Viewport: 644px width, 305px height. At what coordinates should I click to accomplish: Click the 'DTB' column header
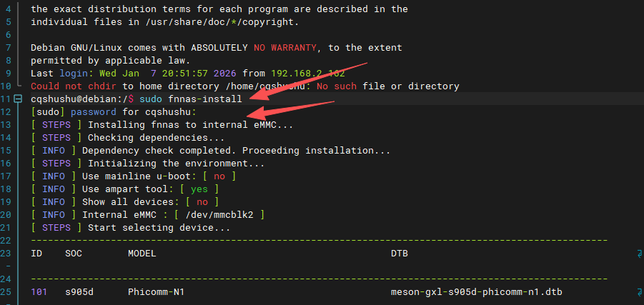tap(399, 254)
